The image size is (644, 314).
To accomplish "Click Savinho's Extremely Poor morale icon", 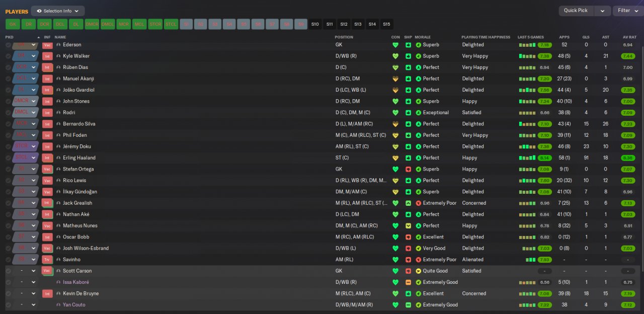I will 419,260.
